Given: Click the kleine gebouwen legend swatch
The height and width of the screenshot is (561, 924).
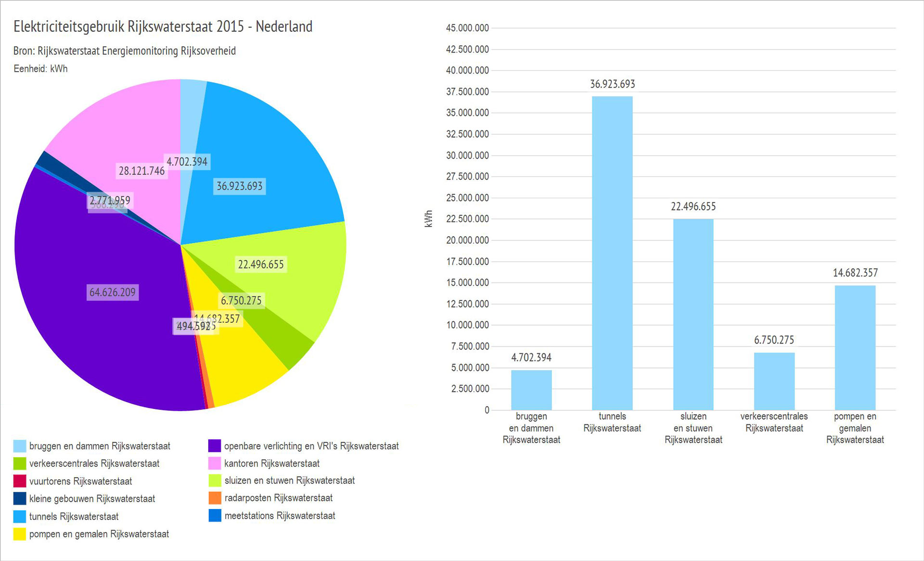Looking at the screenshot, I should 20,498.
